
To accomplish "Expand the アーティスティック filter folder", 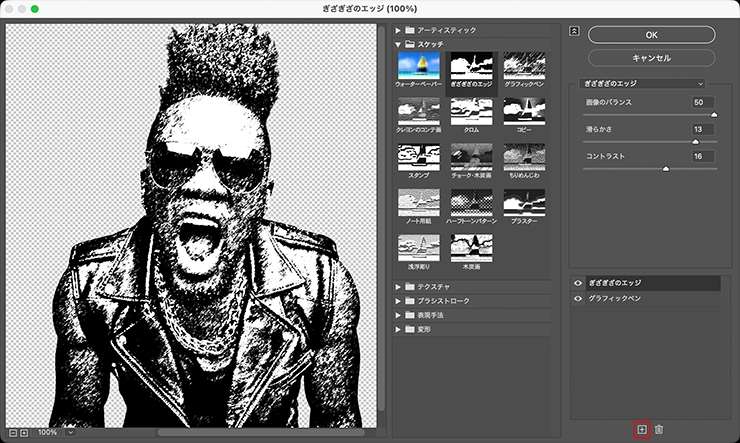I will 397,31.
